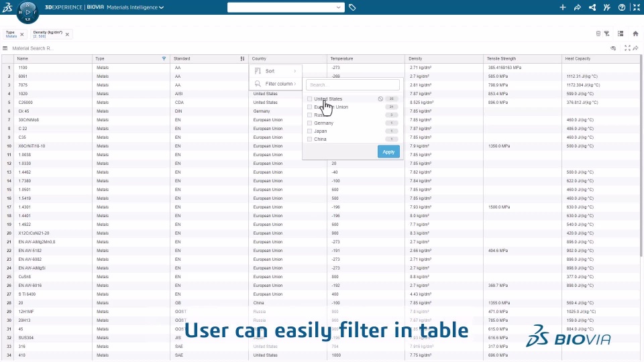Select the C26000 name cell

pyautogui.click(x=53, y=102)
